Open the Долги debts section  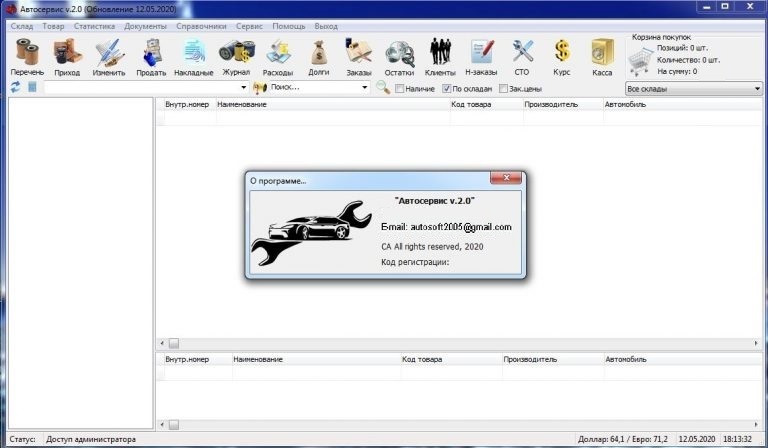click(318, 56)
